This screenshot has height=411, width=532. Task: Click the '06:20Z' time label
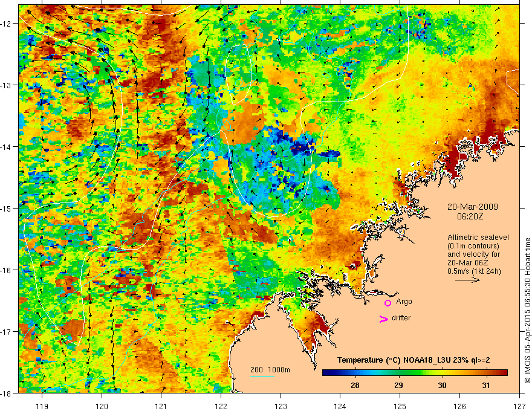[470, 216]
